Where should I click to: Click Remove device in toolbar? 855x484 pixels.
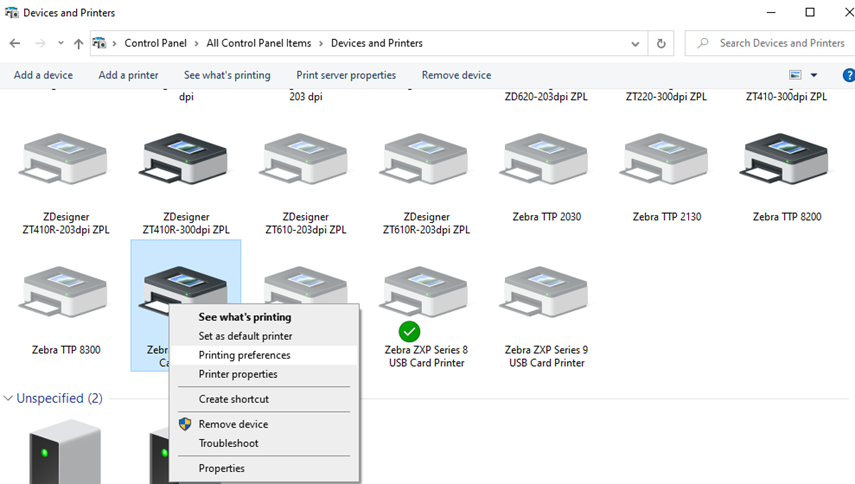tap(456, 75)
